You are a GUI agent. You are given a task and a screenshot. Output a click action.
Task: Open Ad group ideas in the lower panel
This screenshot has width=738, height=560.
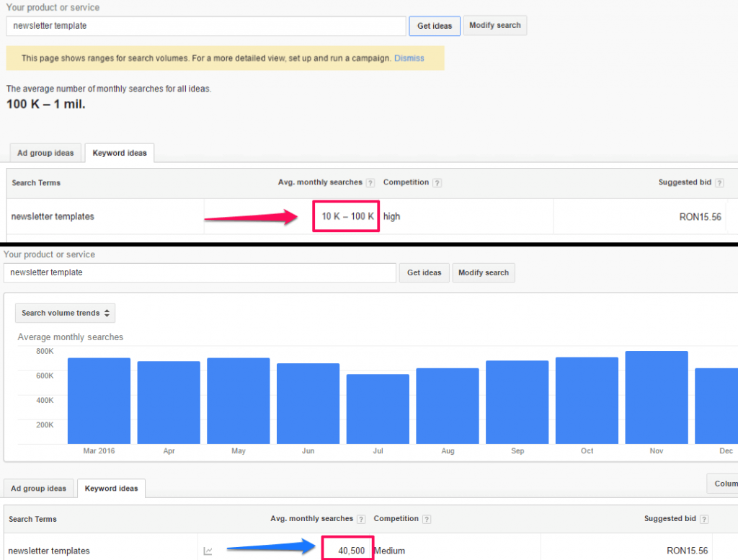click(38, 488)
